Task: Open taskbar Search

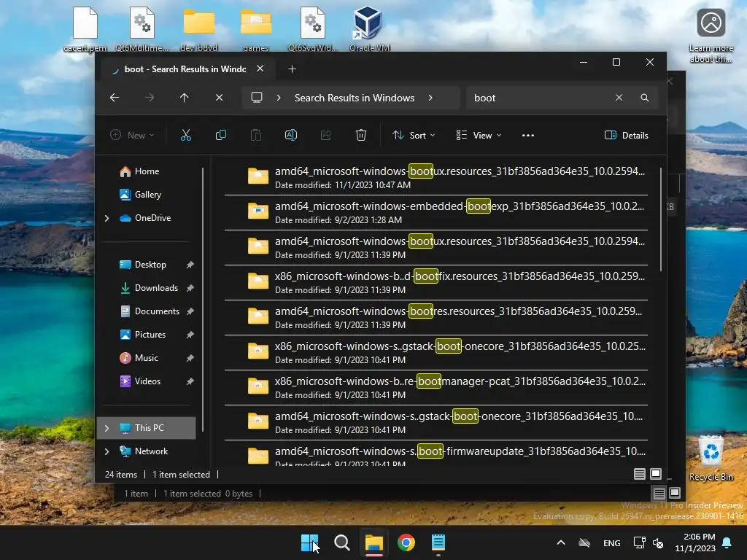Action: [341, 542]
